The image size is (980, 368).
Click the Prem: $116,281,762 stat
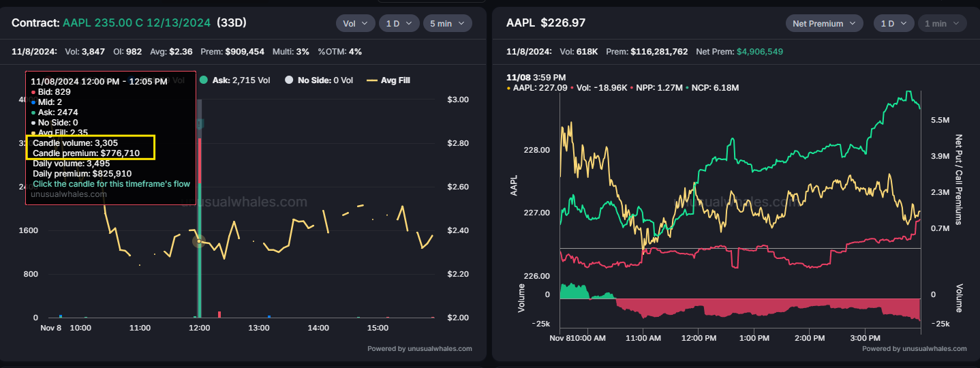pyautogui.click(x=647, y=51)
